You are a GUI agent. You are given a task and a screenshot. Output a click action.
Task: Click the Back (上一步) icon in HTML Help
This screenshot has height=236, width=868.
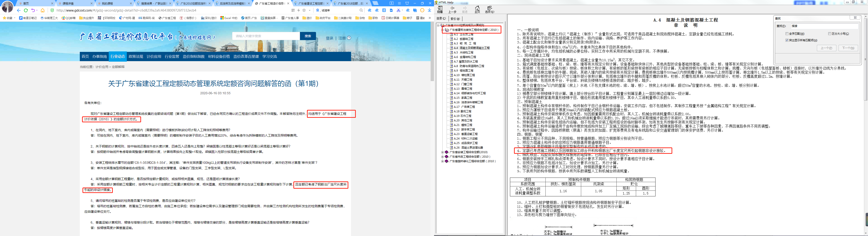click(452, 10)
